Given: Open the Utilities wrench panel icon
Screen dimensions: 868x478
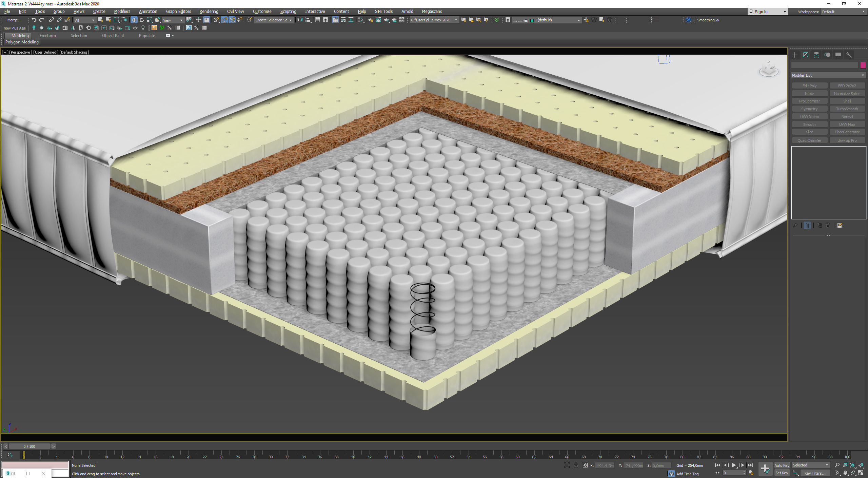Looking at the screenshot, I should [849, 55].
